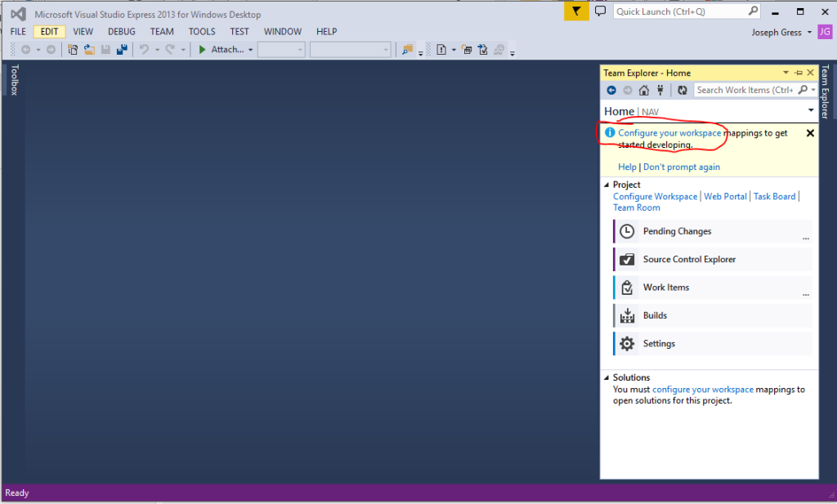Click Don't prompt again
The height and width of the screenshot is (504, 837).
(x=682, y=167)
